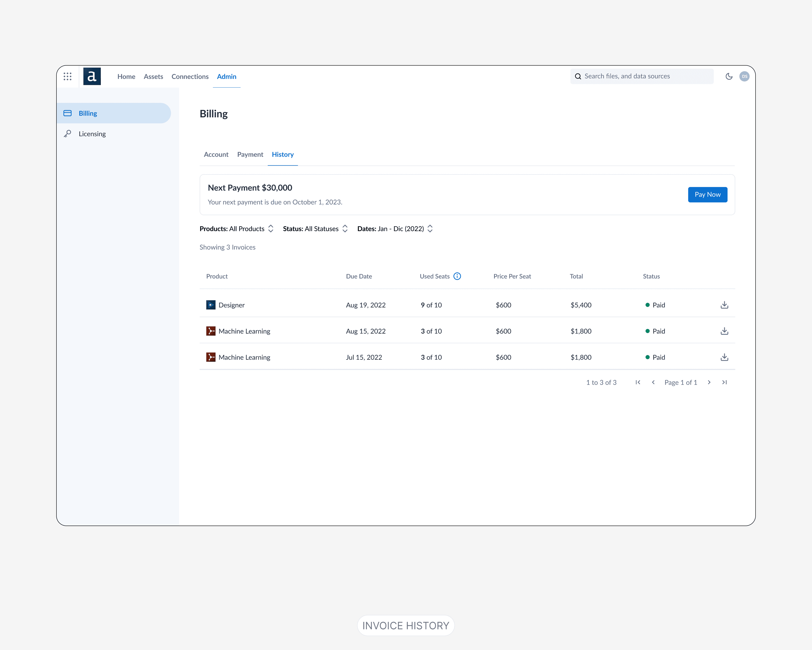Go to Connections in top navigation

(190, 77)
